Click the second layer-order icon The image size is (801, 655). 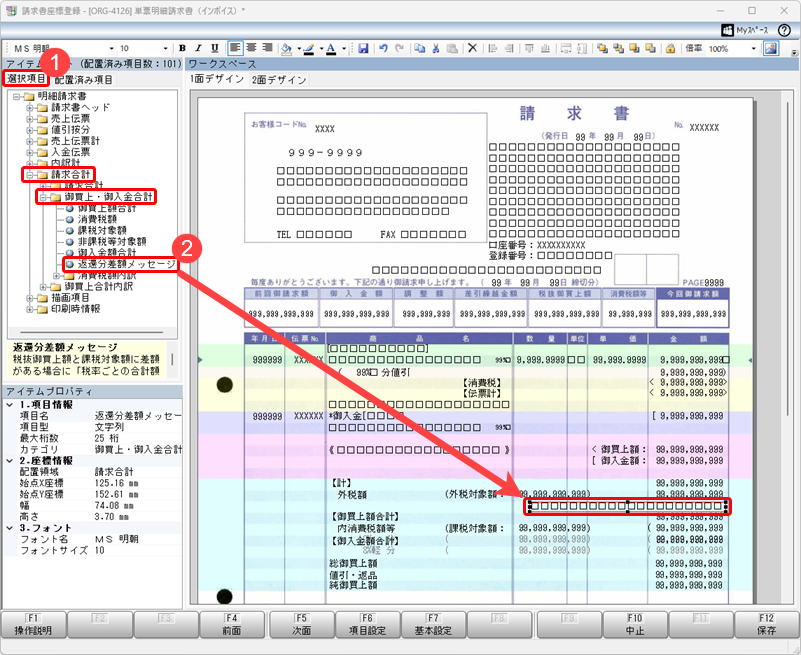(x=619, y=49)
